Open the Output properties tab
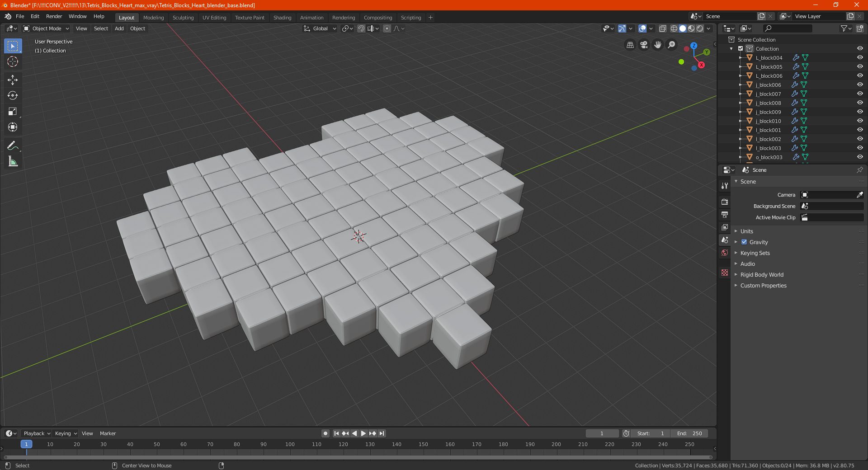 tap(725, 214)
